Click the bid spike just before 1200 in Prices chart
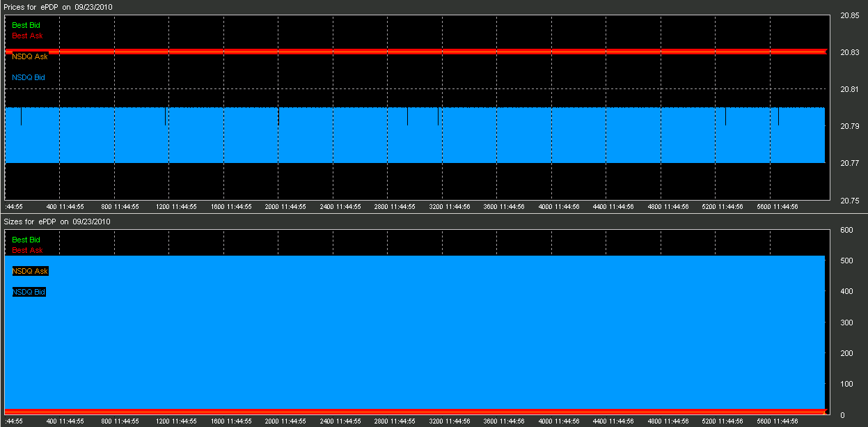868x427 pixels. click(x=165, y=116)
